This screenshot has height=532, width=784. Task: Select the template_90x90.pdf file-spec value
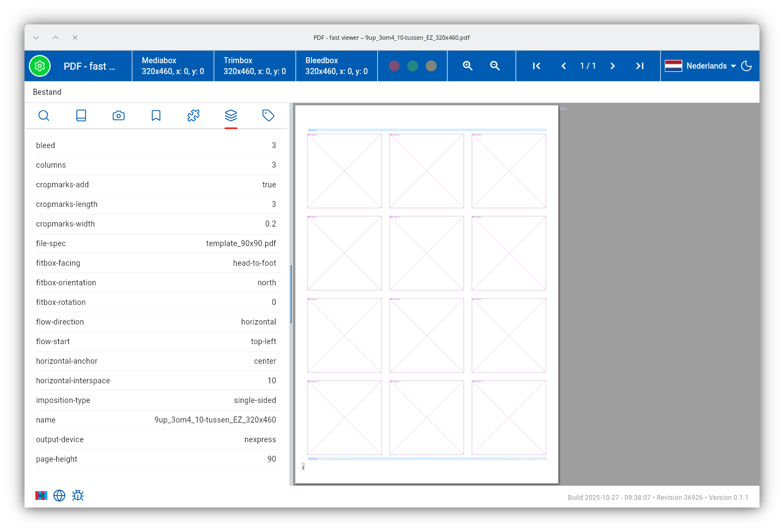pos(241,243)
